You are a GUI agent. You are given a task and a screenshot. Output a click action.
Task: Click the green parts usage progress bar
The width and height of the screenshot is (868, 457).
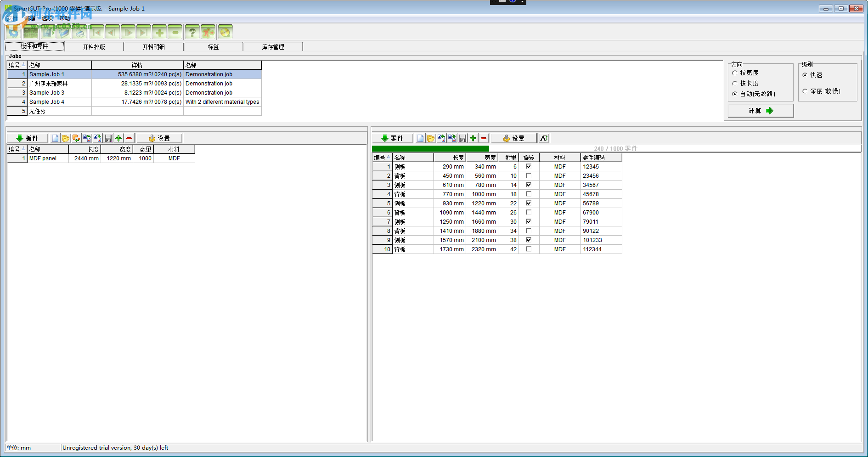[x=430, y=148]
